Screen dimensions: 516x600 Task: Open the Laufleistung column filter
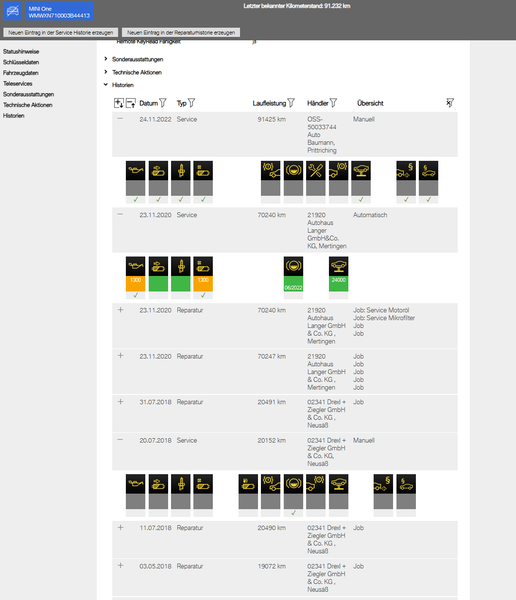pyautogui.click(x=291, y=103)
